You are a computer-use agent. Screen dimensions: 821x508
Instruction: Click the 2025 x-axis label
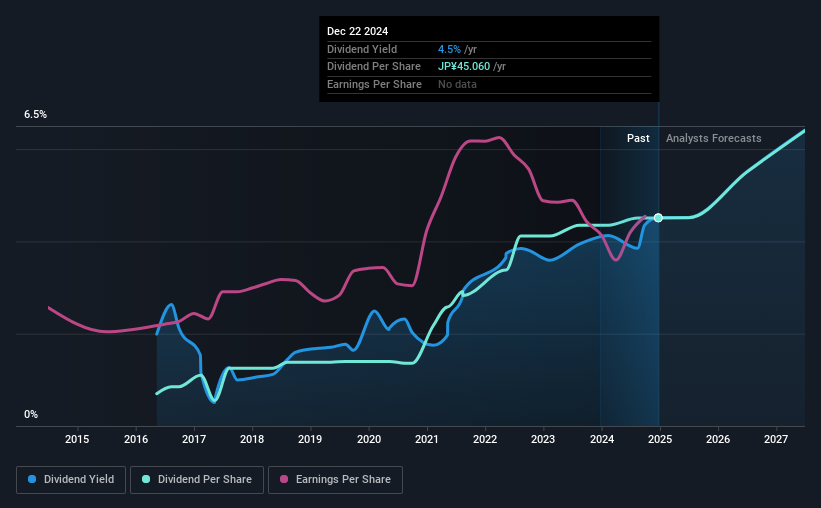tap(660, 439)
